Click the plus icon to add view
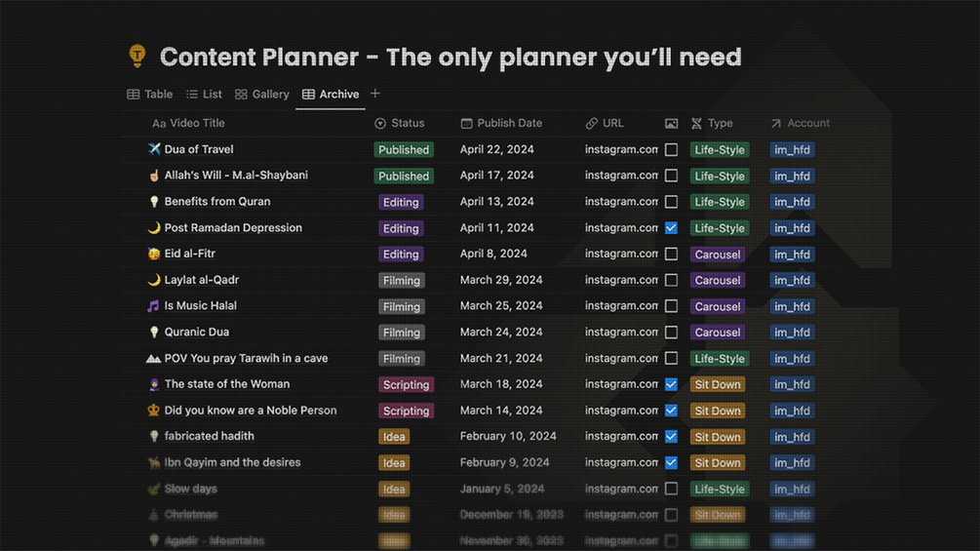Viewport: 980px width, 551px height. [x=375, y=94]
